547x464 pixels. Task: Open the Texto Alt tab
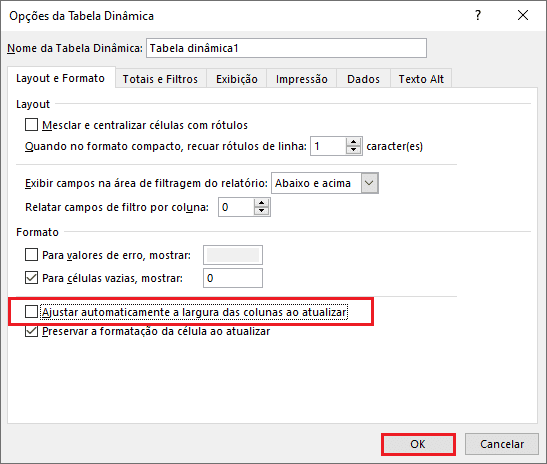pyautogui.click(x=421, y=79)
